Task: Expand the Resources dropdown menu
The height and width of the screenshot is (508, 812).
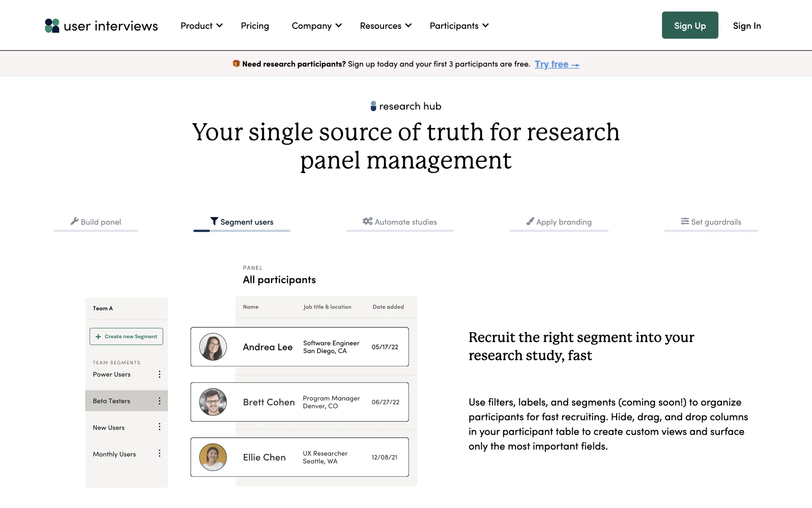Action: point(385,26)
